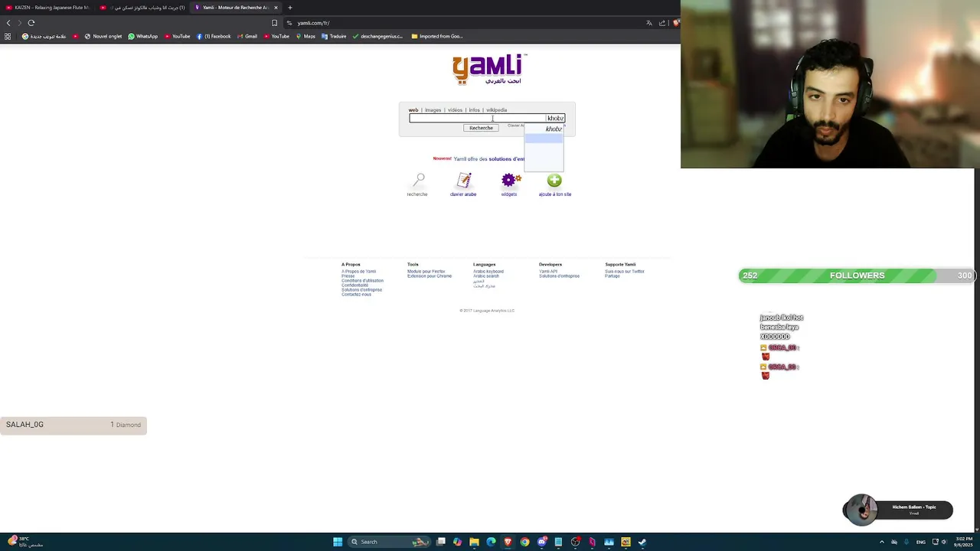This screenshot has height=551, width=980.
Task: Show hidden system tray icons
Action: coord(881,542)
